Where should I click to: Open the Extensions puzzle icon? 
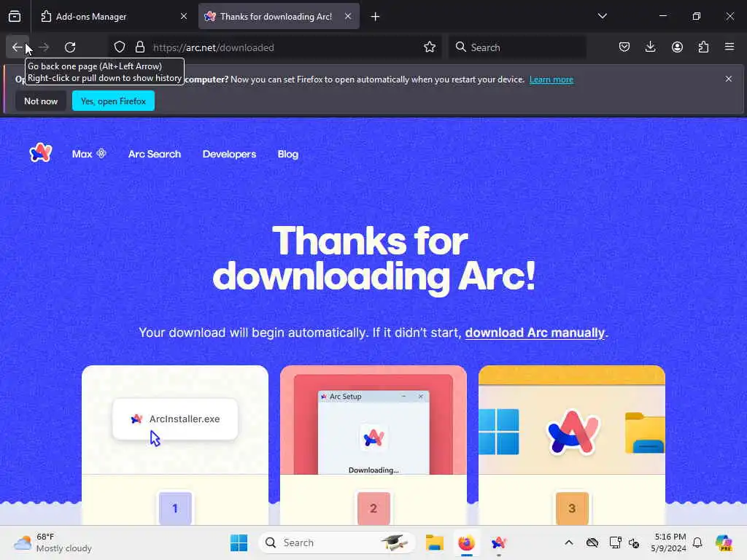tap(703, 47)
